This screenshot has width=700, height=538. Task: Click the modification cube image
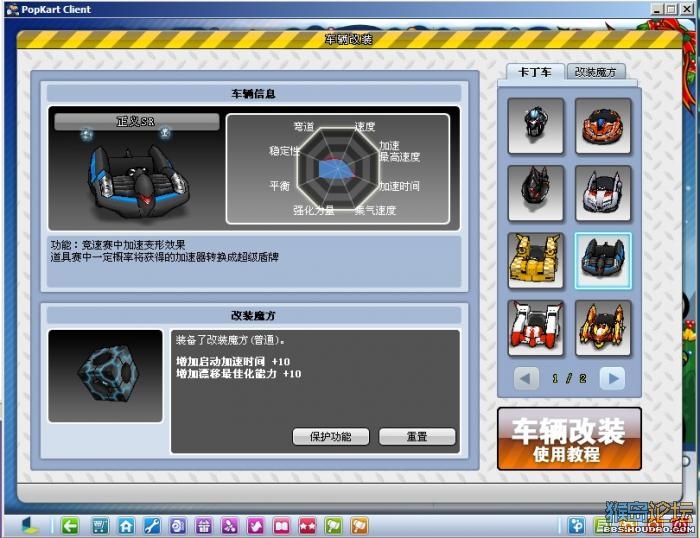tap(105, 376)
